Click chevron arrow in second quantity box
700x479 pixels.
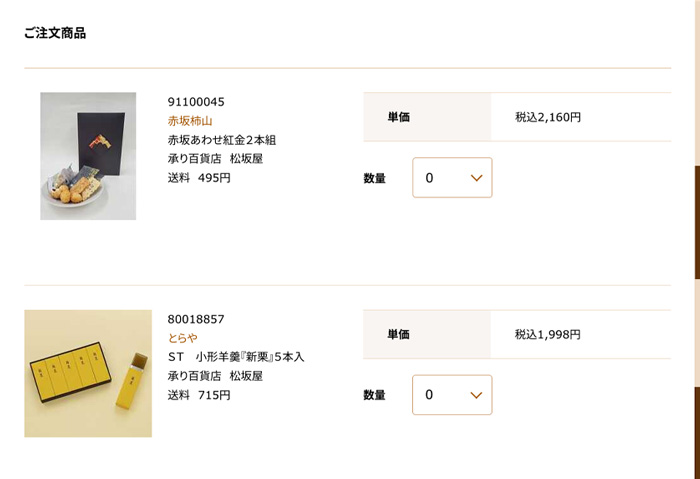pyautogui.click(x=476, y=395)
